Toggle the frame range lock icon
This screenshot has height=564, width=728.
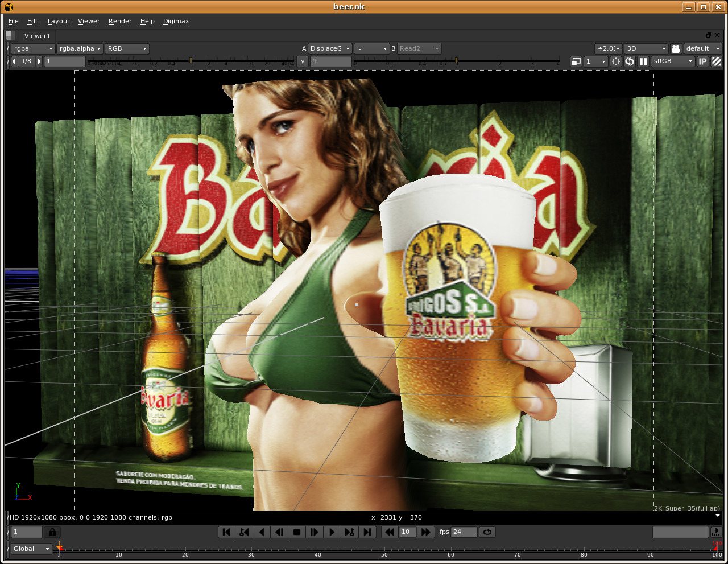(x=52, y=532)
